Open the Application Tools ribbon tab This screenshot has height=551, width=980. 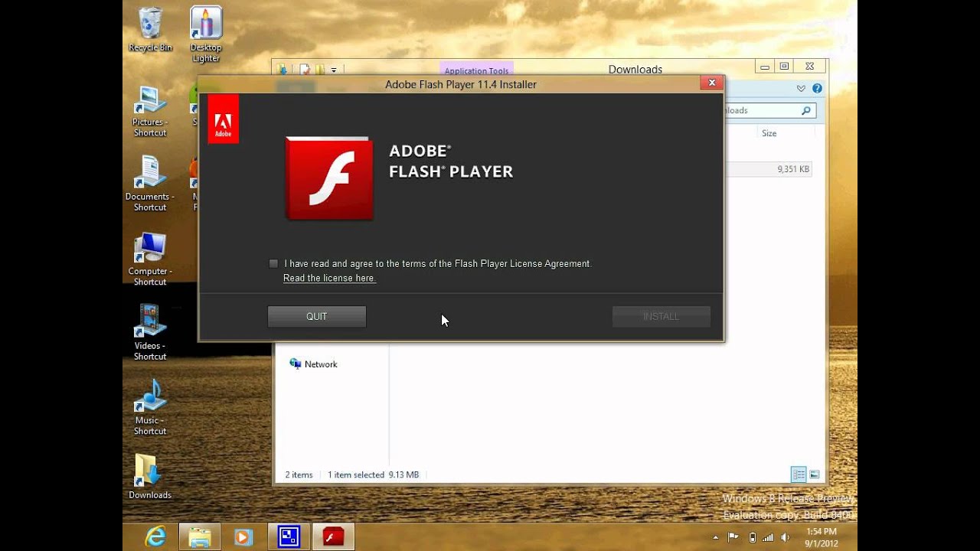point(476,70)
